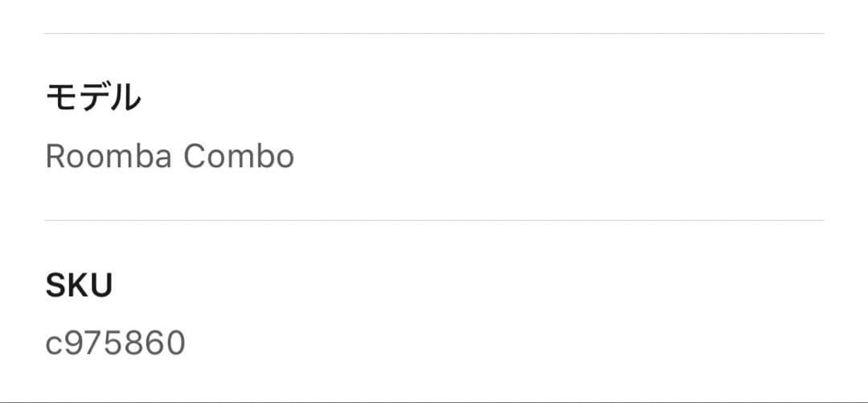Click the divider between model and SKU
The width and height of the screenshot is (868, 403).
434,220
